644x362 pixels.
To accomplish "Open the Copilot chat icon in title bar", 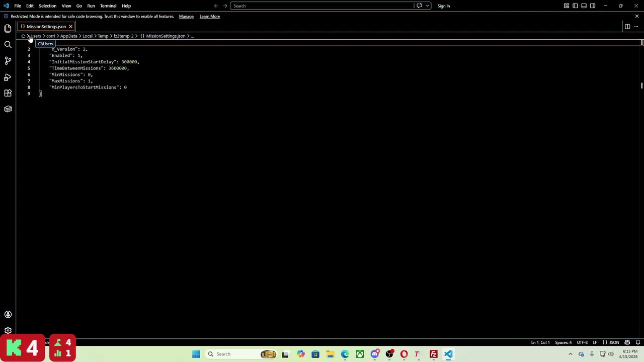I will (x=420, y=6).
